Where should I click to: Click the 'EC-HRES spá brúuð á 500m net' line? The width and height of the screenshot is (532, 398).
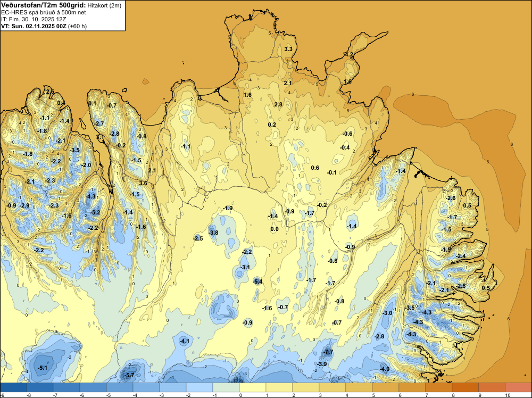click(x=44, y=13)
